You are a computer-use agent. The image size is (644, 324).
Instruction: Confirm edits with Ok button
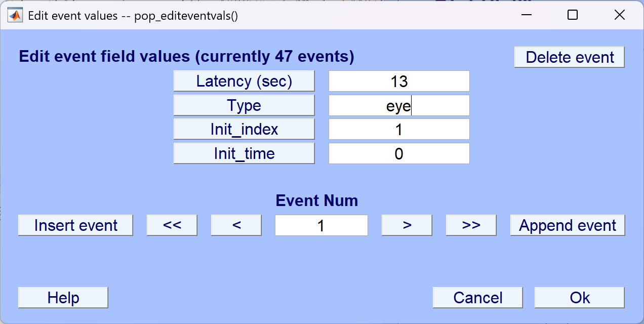pyautogui.click(x=580, y=298)
